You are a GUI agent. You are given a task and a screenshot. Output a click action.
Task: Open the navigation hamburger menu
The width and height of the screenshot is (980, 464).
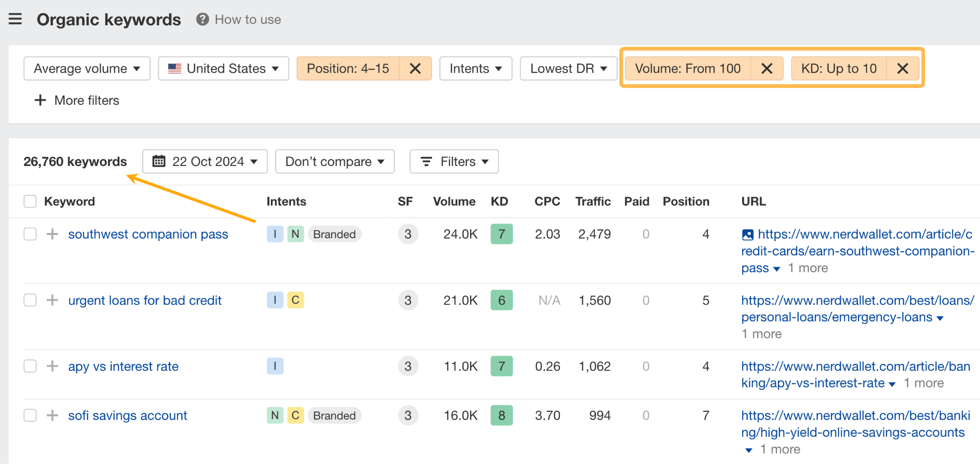pyautogui.click(x=16, y=19)
